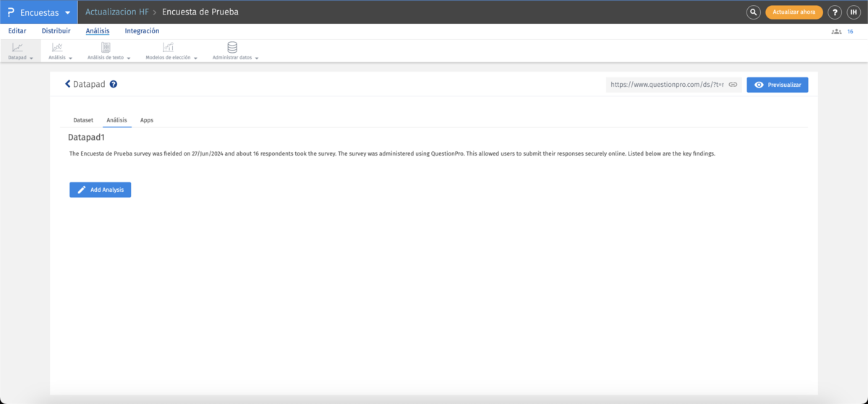Image resolution: width=868 pixels, height=404 pixels.
Task: Click the Add Analysis button
Action: pos(100,190)
